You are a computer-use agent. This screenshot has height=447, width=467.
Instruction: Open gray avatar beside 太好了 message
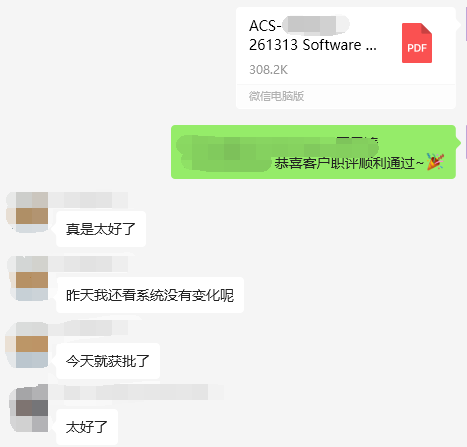29,408
